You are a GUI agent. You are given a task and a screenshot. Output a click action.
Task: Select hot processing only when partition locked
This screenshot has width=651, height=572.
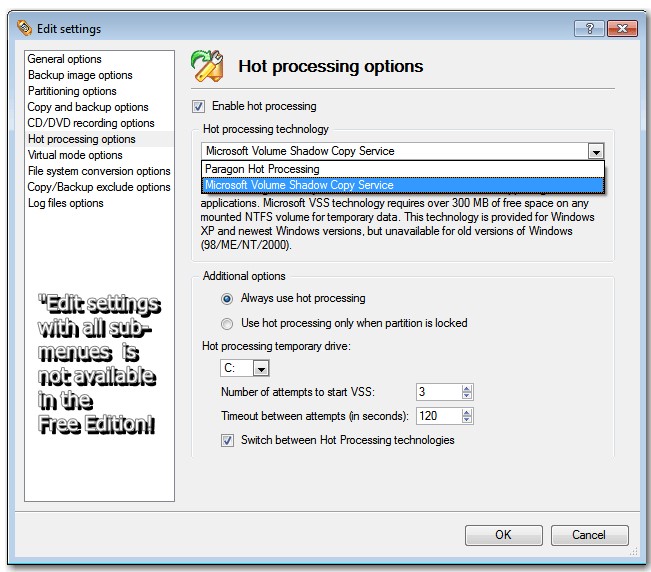tap(227, 324)
